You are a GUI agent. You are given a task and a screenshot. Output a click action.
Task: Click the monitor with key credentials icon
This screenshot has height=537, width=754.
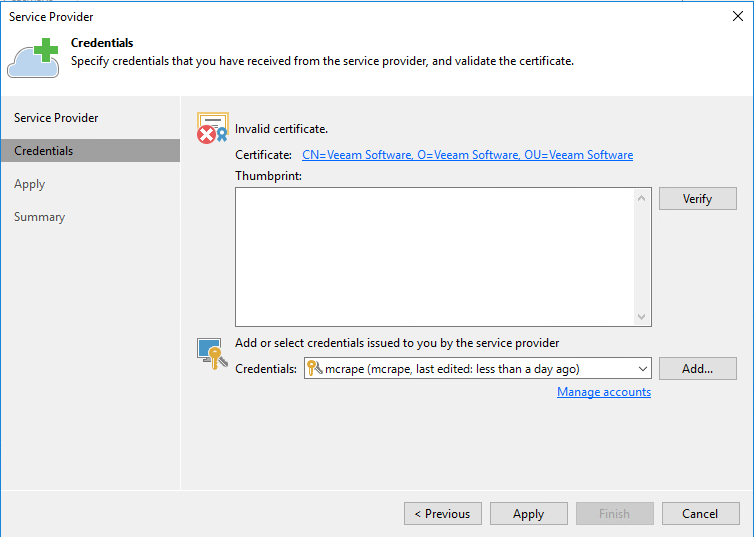coord(212,354)
